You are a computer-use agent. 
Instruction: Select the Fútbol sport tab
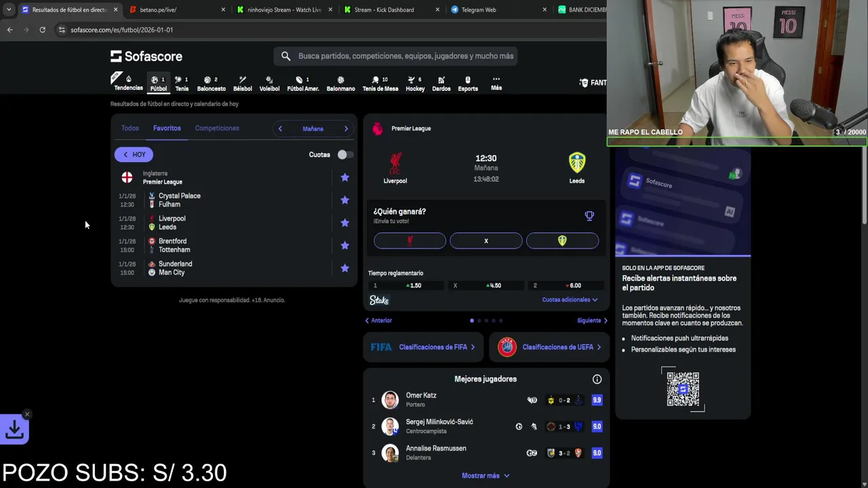click(159, 83)
